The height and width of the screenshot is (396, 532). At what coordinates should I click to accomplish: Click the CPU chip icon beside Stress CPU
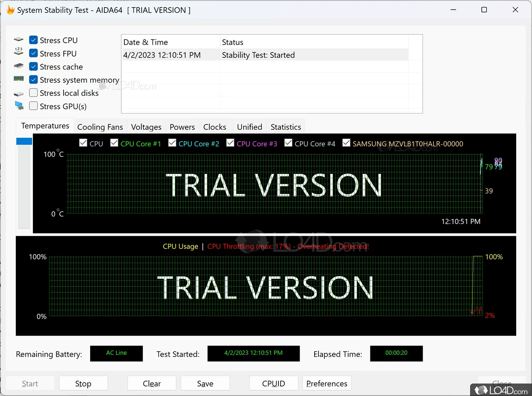click(19, 40)
